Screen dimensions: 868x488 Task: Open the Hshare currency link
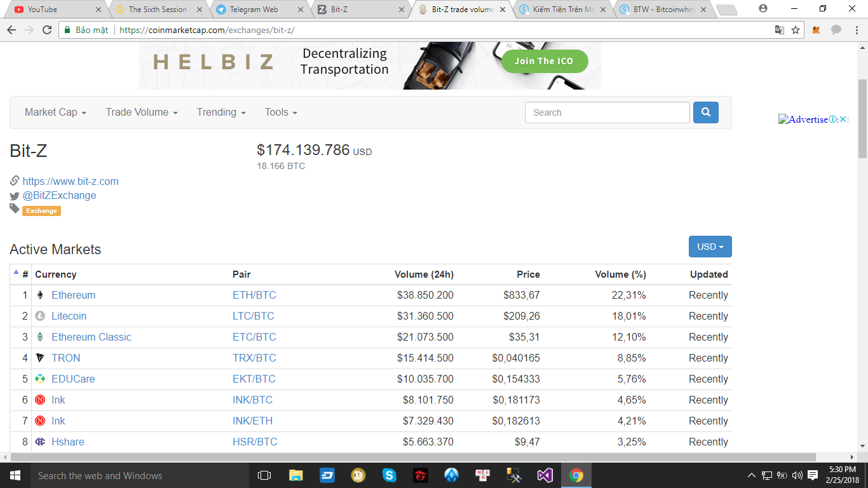pyautogui.click(x=68, y=442)
